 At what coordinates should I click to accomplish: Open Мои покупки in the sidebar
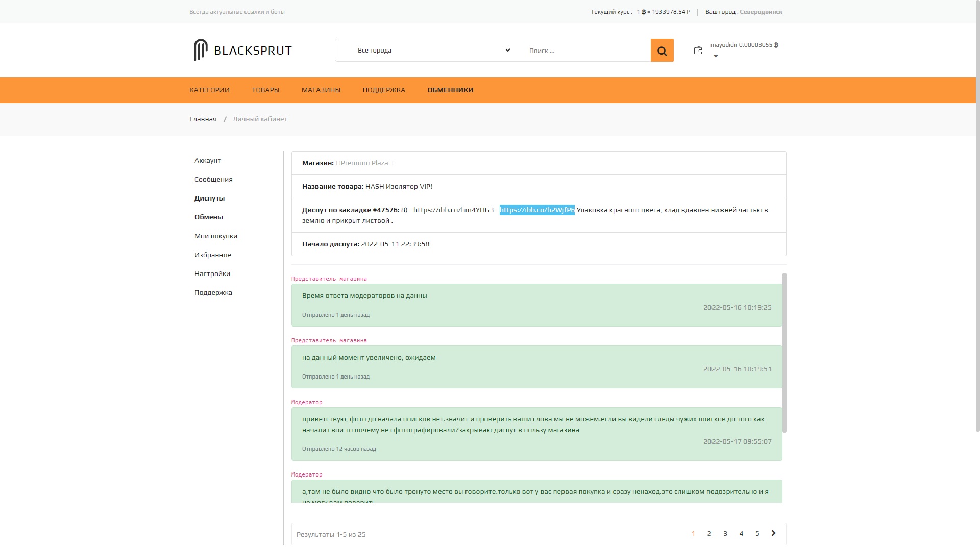216,236
